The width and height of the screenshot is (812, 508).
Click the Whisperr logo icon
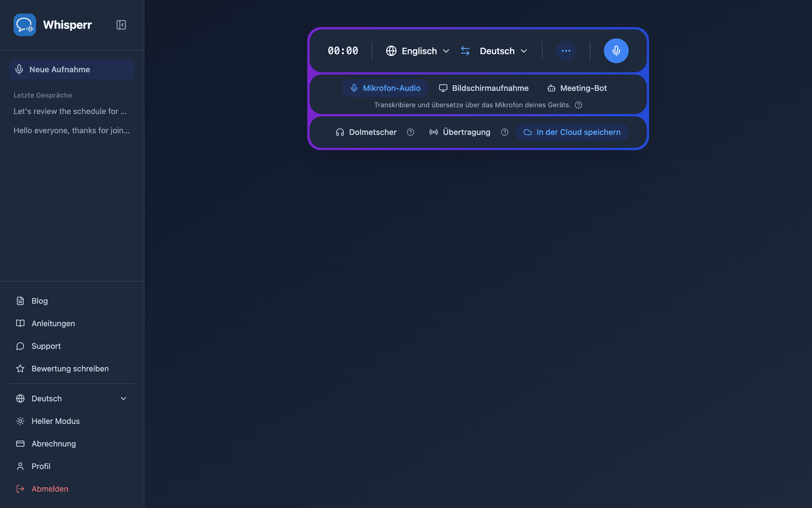[x=24, y=25]
